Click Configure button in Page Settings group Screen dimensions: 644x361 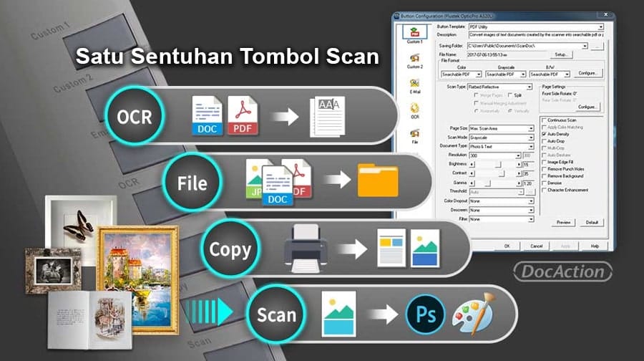point(587,107)
